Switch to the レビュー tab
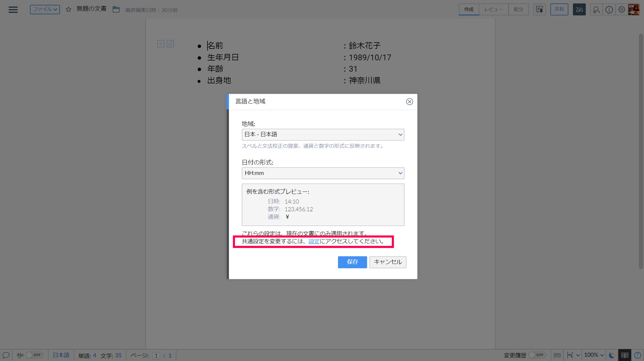The width and height of the screenshot is (644, 361). [x=494, y=9]
